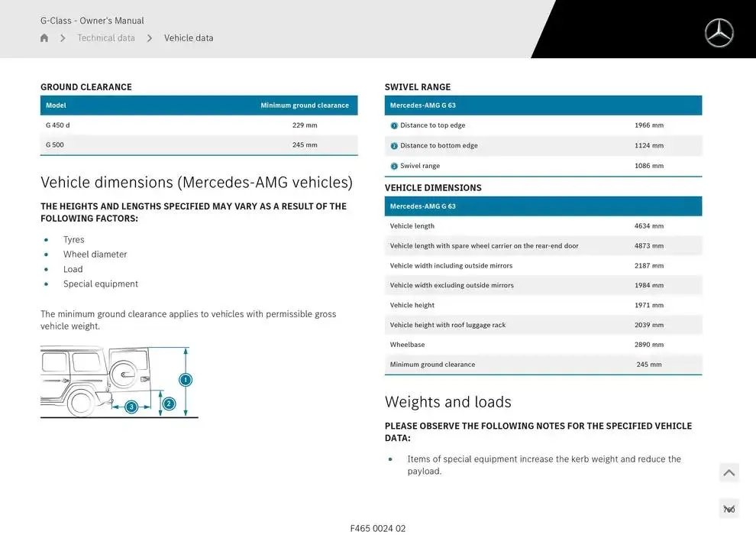Click the number 1 icon beside Distance to top edge

(x=394, y=126)
